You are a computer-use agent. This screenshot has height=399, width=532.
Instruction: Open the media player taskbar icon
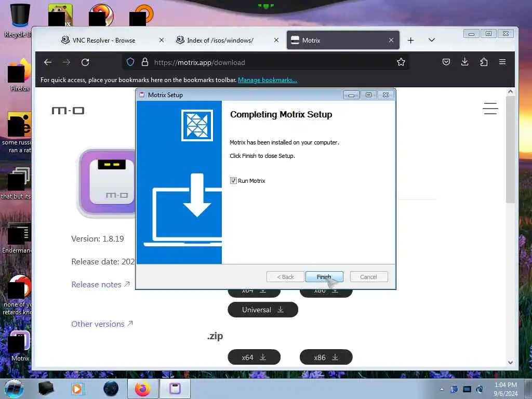[77, 389]
